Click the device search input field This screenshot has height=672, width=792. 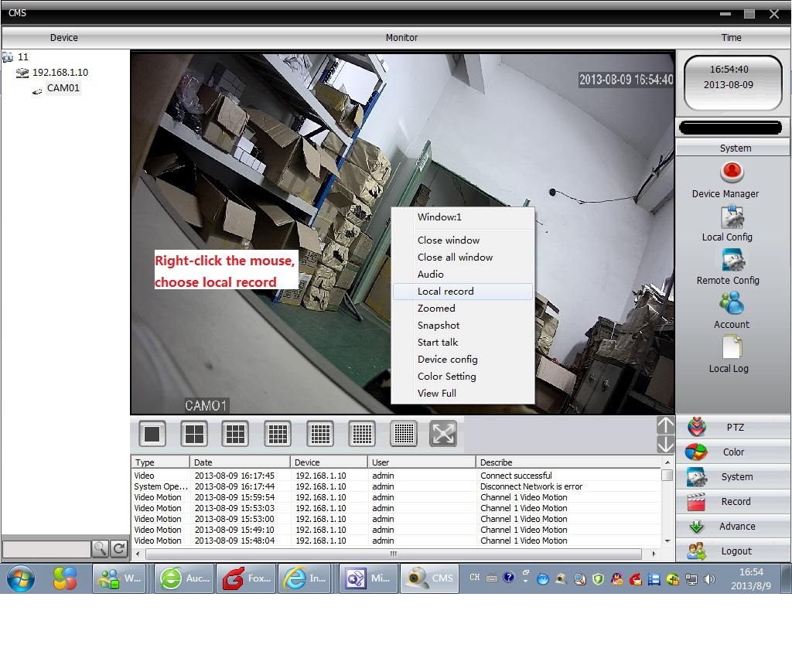click(x=46, y=549)
